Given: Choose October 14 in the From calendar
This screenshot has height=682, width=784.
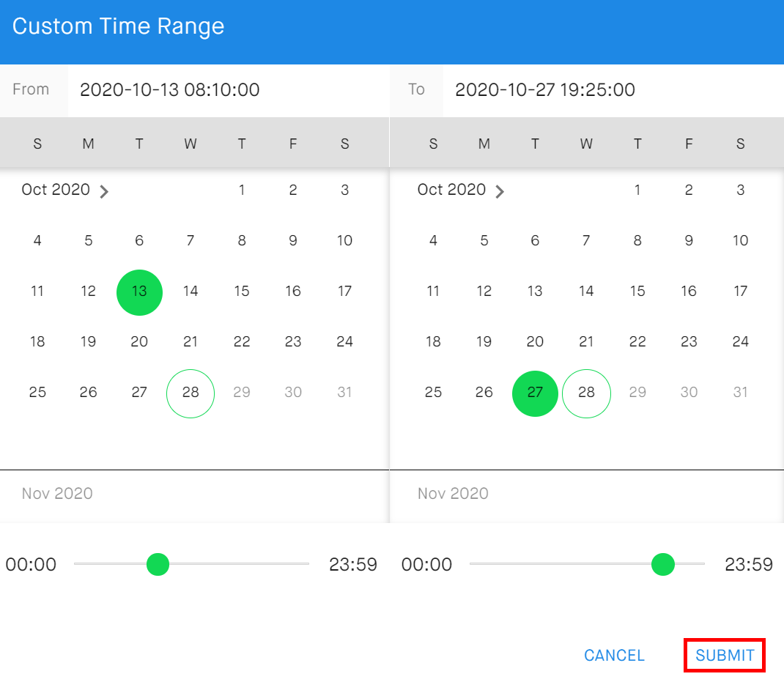Looking at the screenshot, I should (191, 291).
